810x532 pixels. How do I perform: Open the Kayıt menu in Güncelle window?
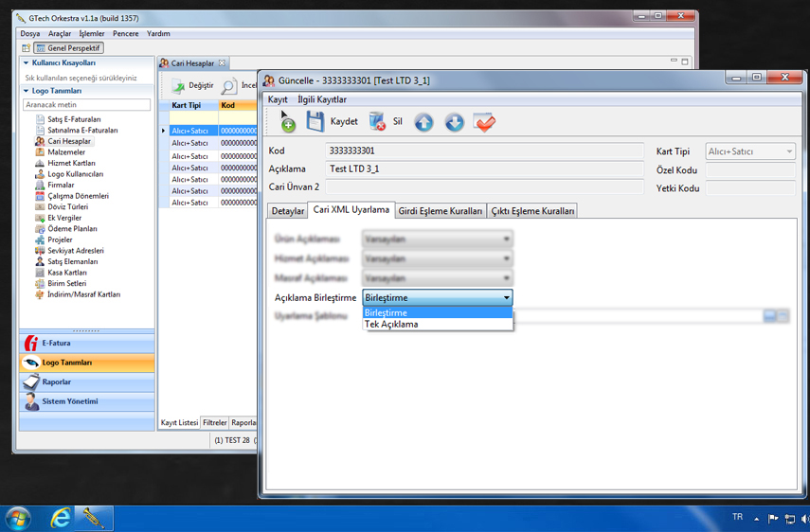(278, 99)
